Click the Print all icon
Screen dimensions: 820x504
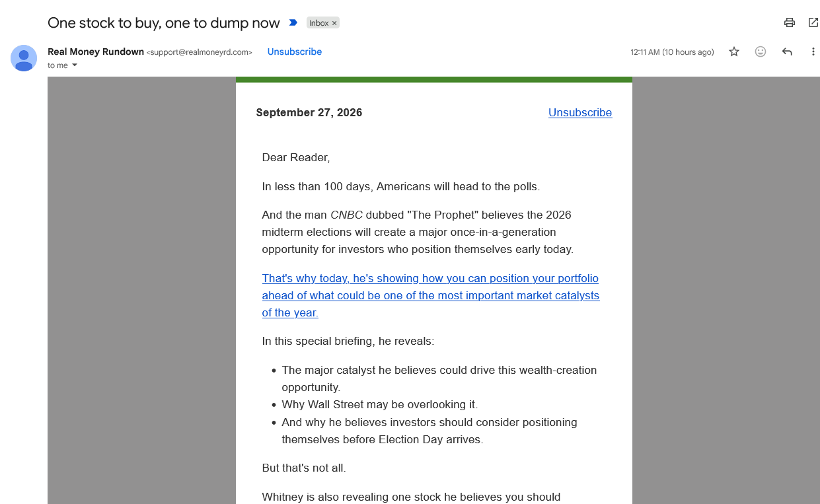pos(789,22)
